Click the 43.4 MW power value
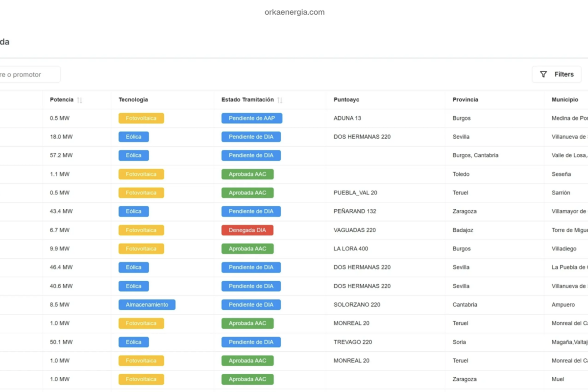The image size is (588, 392). (x=61, y=211)
